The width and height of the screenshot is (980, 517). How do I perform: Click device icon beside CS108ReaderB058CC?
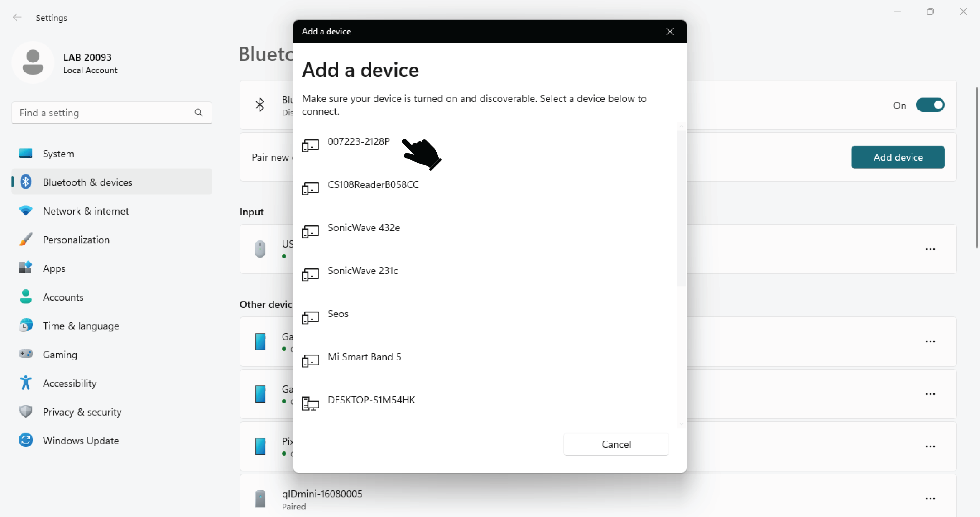(310, 188)
